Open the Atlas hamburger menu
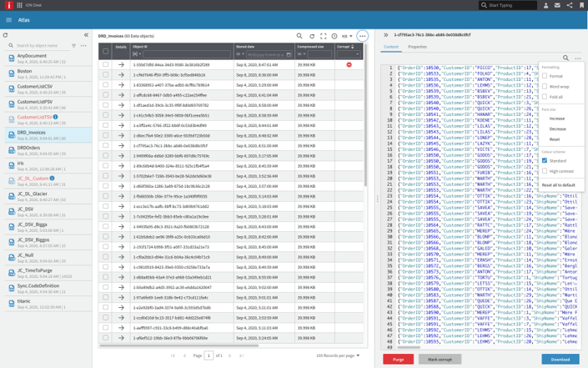This screenshot has height=368, width=588. point(9,20)
